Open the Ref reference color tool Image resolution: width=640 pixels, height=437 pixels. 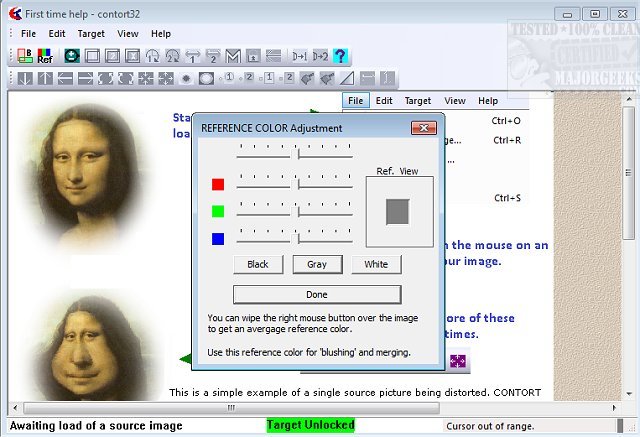click(45, 56)
